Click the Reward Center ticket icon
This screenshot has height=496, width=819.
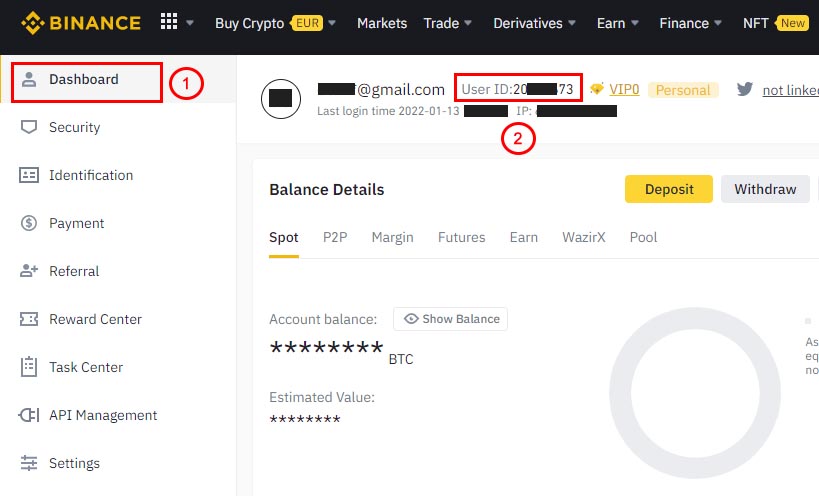(29, 319)
